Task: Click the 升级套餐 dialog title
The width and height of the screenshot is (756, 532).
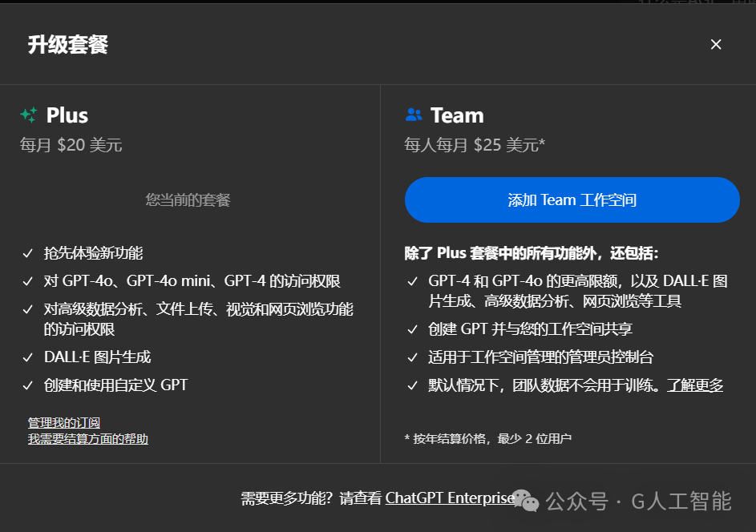Action: point(68,45)
